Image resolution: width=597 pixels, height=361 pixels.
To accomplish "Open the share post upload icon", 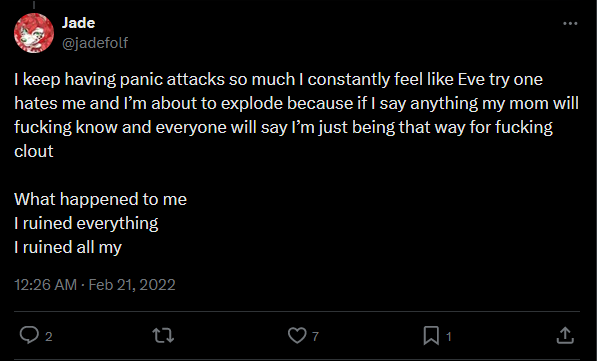I will (565, 335).
